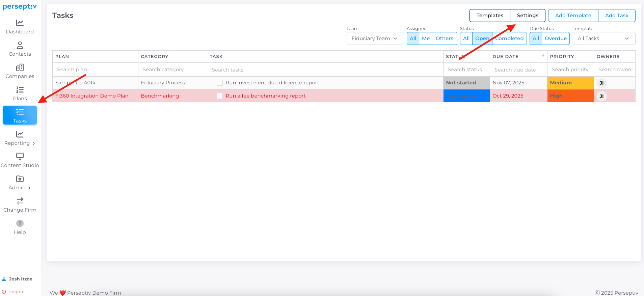644x296 pixels.
Task: Open the Reporting chart icon
Action: 20,134
